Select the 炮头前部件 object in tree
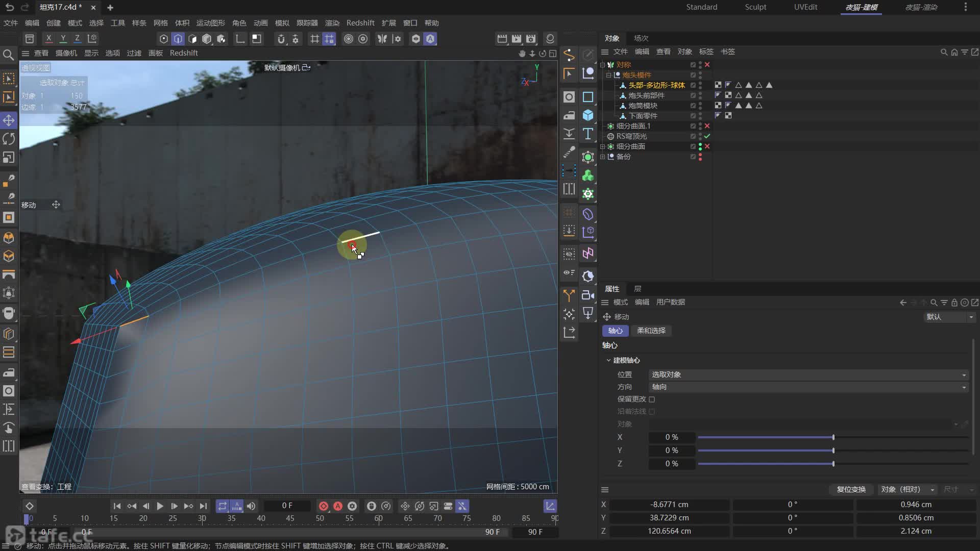The image size is (980, 551). coord(646,95)
